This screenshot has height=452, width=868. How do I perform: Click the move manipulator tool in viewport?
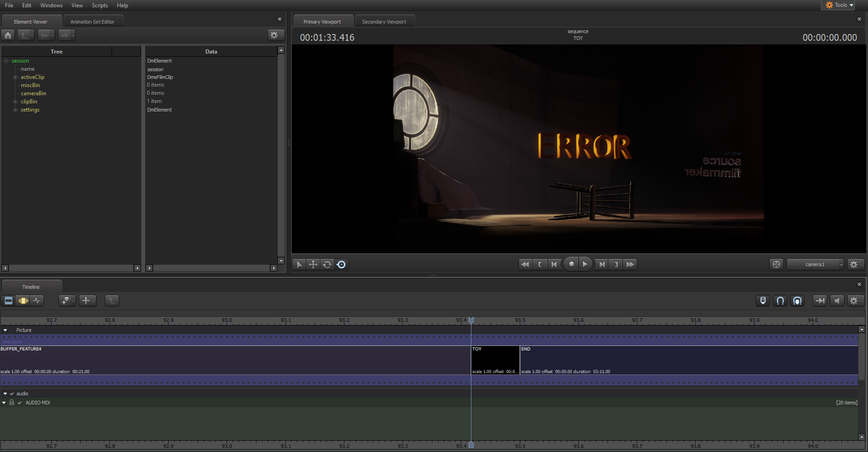click(x=313, y=264)
